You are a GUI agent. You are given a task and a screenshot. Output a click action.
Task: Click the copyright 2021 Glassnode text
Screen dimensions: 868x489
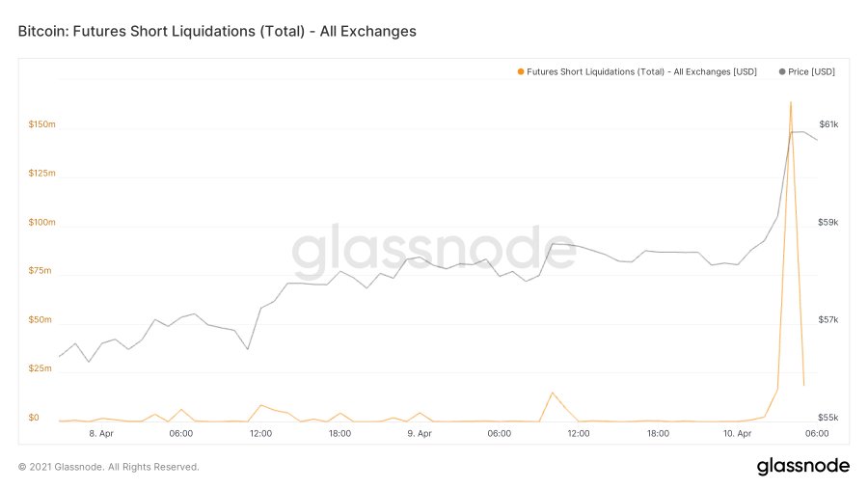tap(108, 467)
